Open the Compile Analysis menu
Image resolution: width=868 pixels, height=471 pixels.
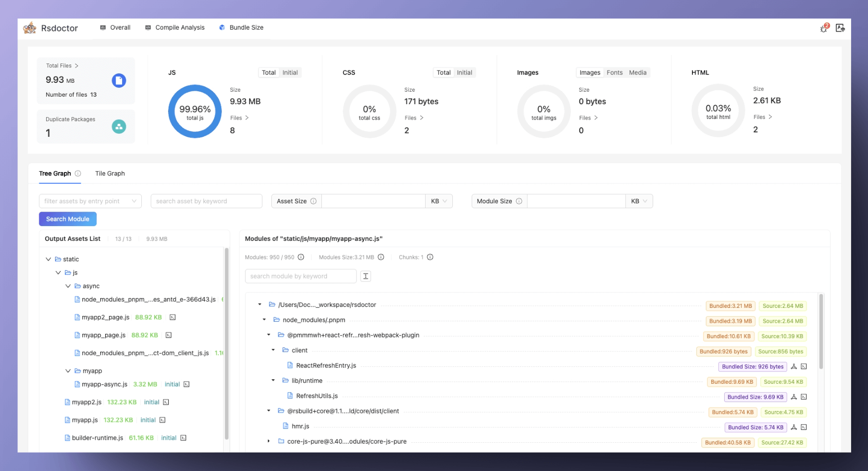(x=175, y=28)
